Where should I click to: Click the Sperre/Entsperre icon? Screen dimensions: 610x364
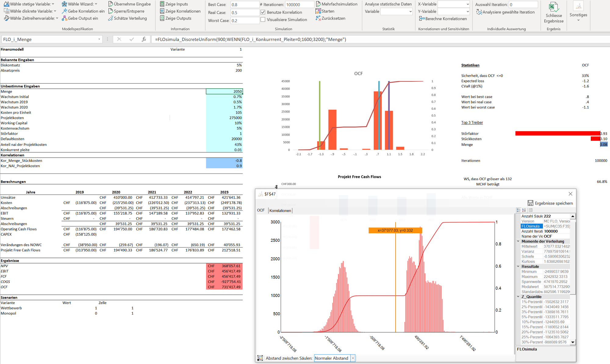point(111,11)
